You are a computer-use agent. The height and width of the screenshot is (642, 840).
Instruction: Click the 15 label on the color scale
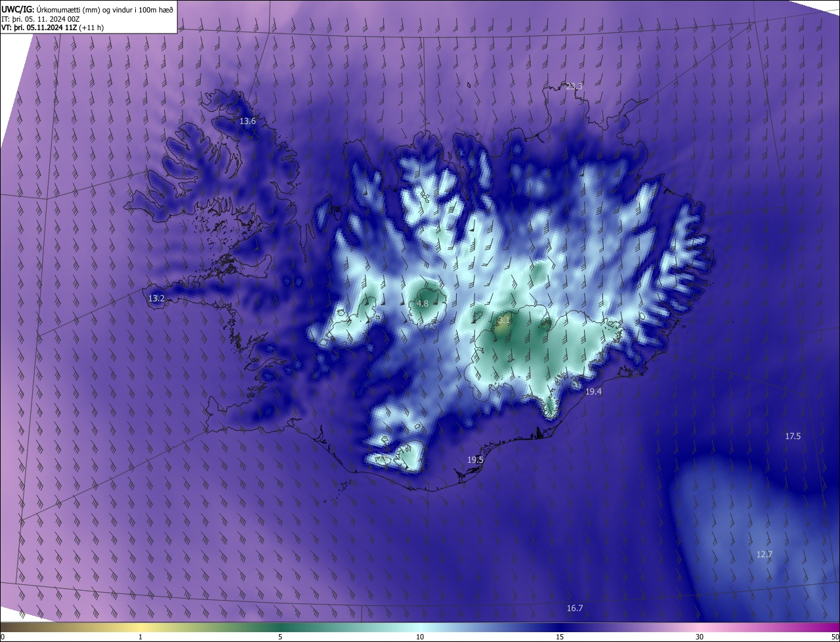(x=560, y=637)
